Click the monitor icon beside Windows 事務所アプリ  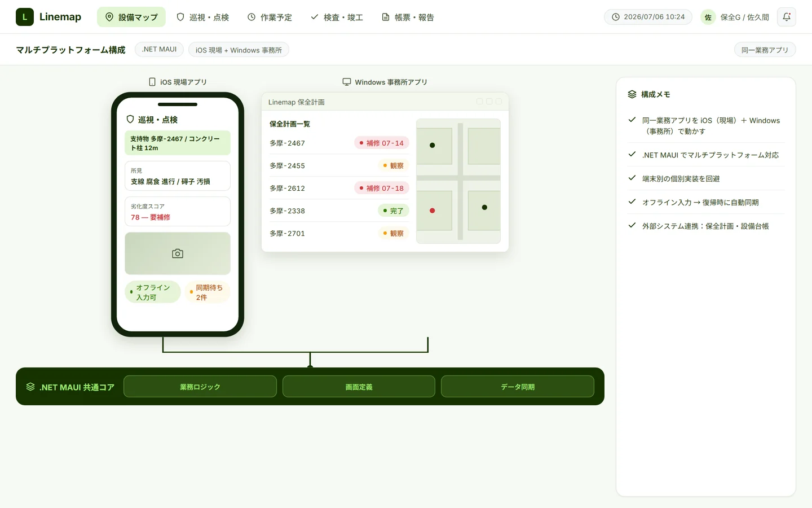click(x=347, y=82)
